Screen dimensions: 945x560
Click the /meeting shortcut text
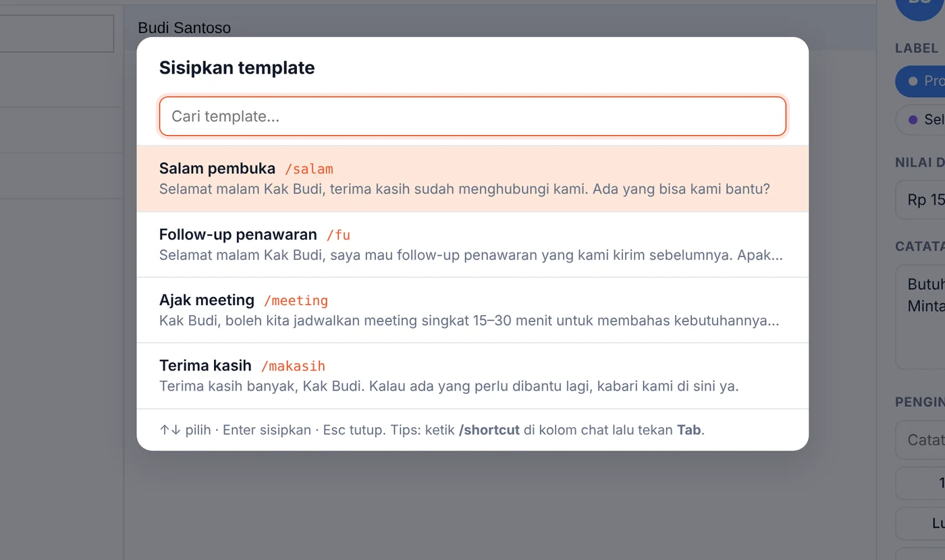click(x=296, y=300)
